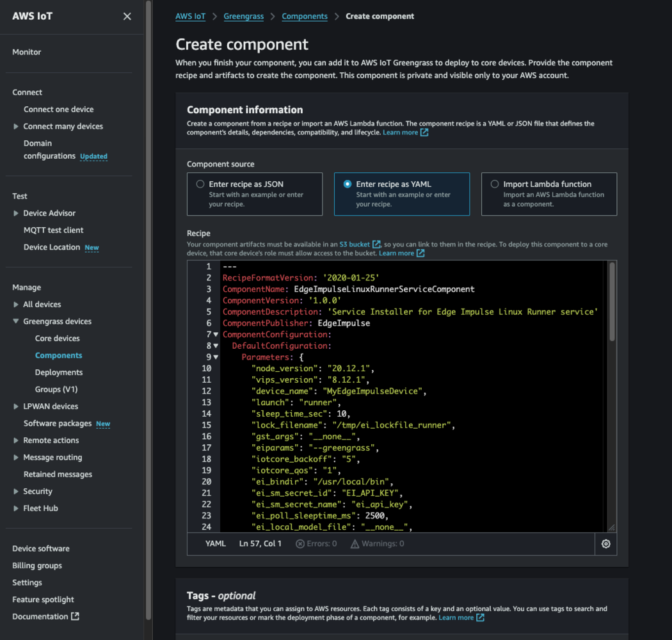
Task: Open Monitor in sidebar
Action: [x=27, y=52]
